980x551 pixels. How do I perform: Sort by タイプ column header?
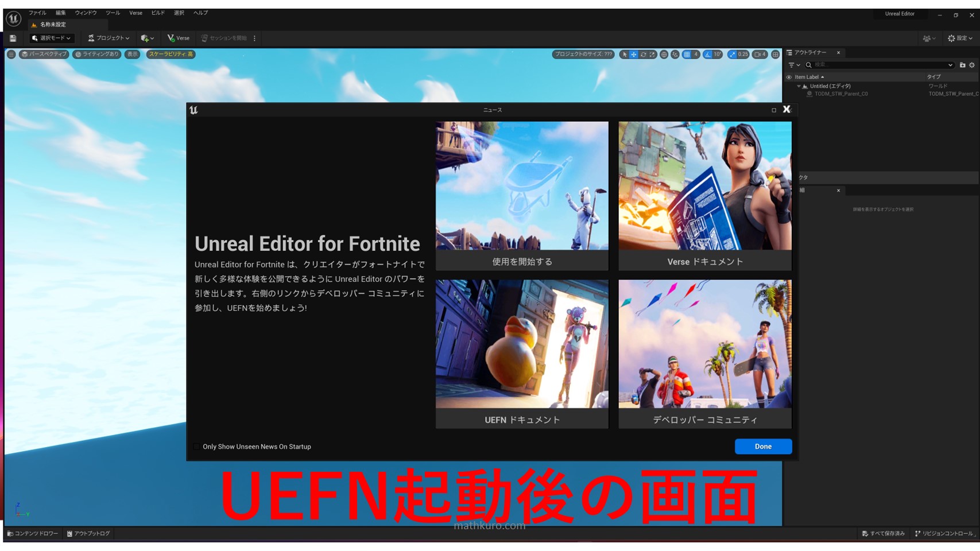934,77
